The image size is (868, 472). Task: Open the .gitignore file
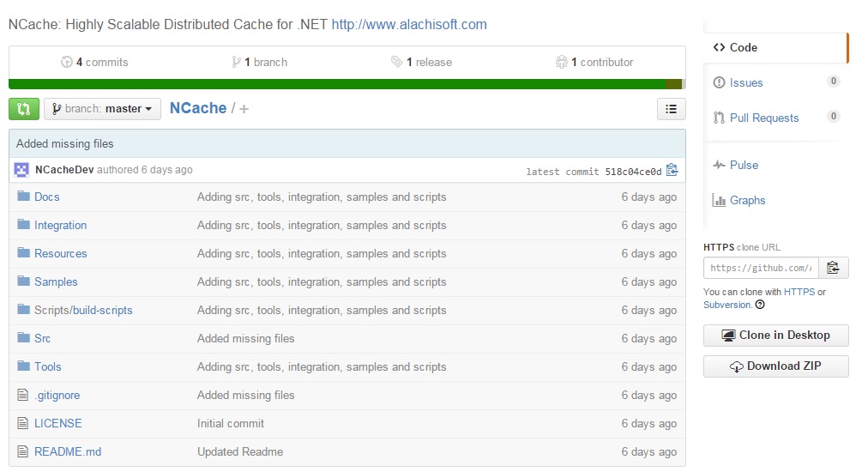[57, 395]
